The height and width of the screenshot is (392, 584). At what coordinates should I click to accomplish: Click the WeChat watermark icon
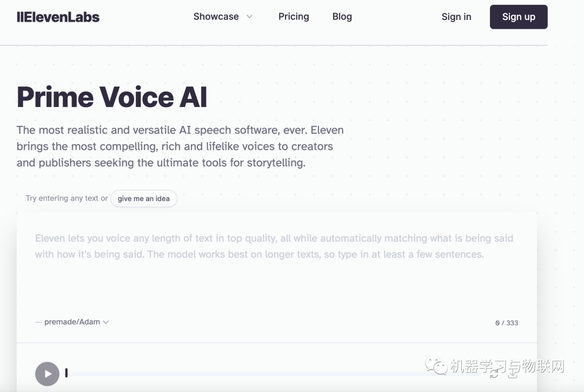tap(436, 367)
